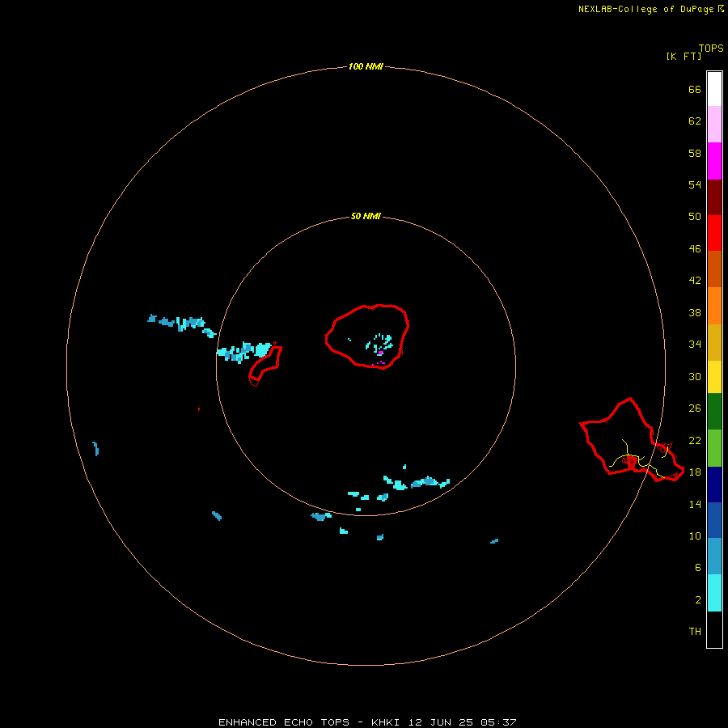Click the black TH threshold legend segment
This screenshot has width=728, height=728.
714,629
